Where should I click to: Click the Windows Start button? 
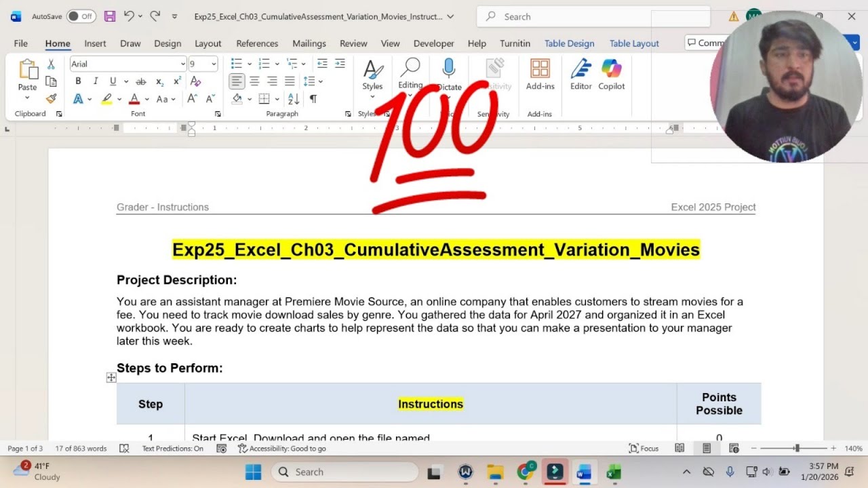tap(254, 472)
